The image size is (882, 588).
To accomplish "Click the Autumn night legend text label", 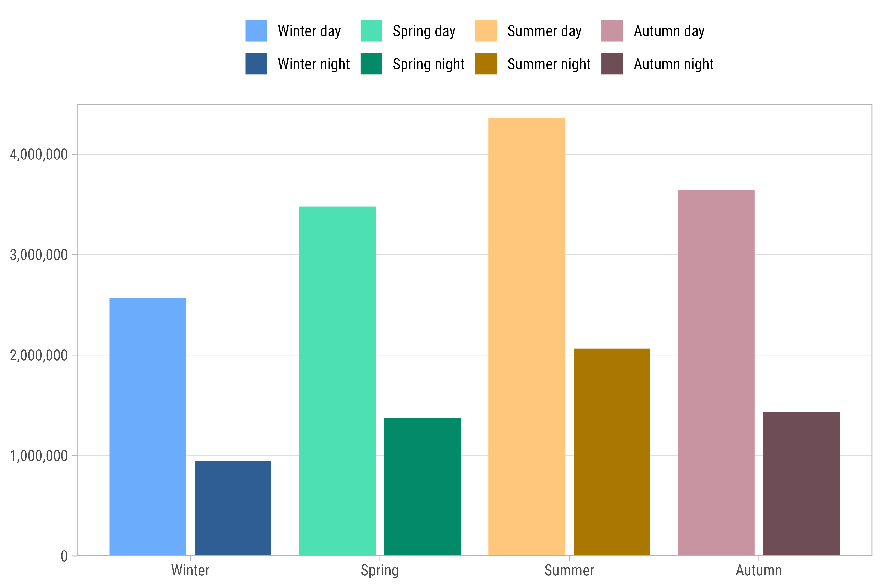I will click(x=674, y=64).
